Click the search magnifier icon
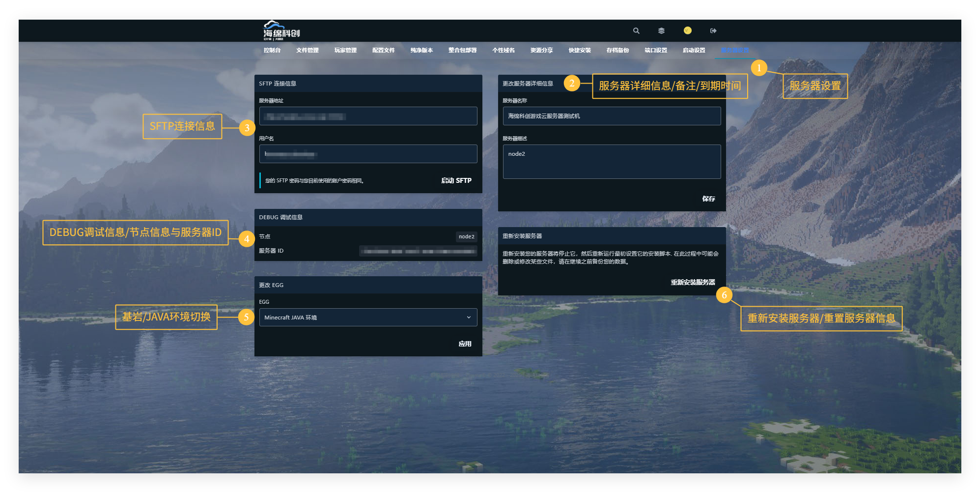The image size is (980, 492). tap(636, 30)
